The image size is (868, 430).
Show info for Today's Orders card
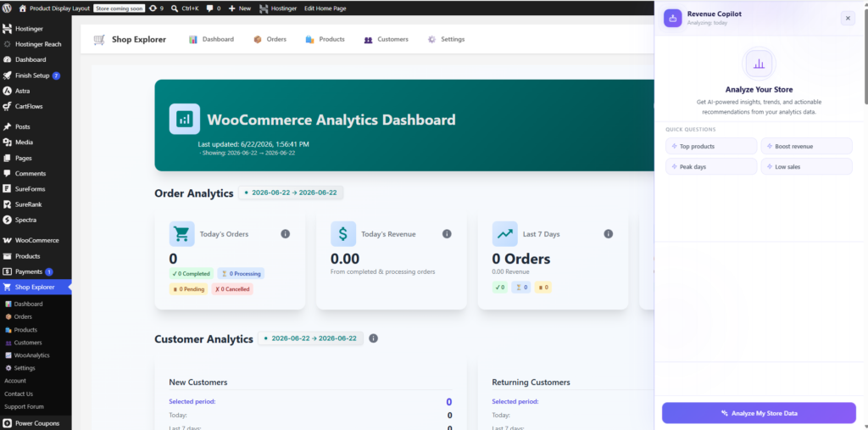point(285,234)
